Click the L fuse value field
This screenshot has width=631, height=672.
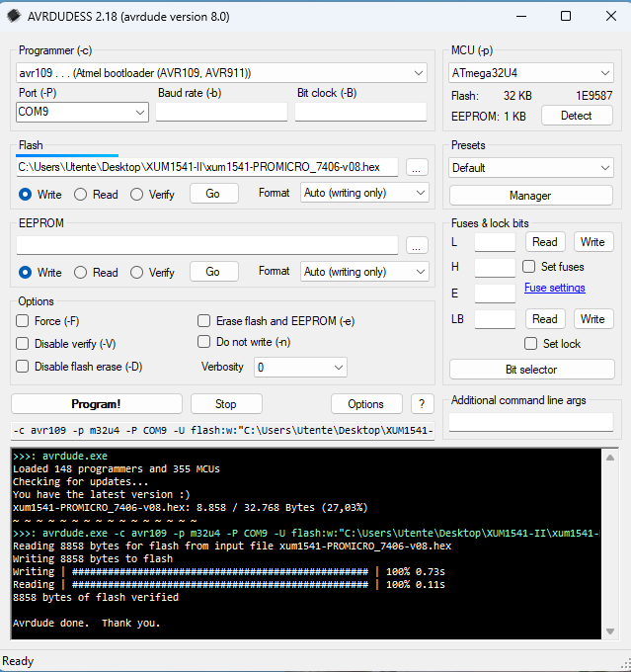pos(495,242)
